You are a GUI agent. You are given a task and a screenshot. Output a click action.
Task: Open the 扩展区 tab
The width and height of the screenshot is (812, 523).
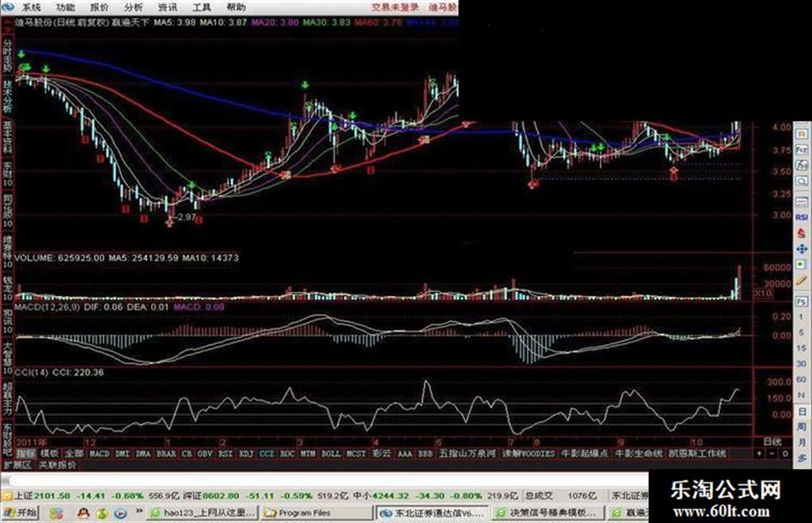point(17,465)
